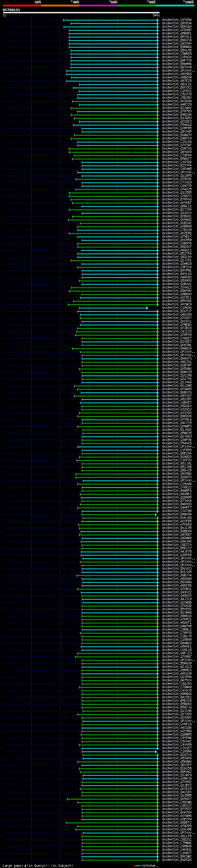Image resolution: width=197 pixels, height=868 pixels.
Task: Click the UniRef100_Q59993 label
Action: [177, 280]
